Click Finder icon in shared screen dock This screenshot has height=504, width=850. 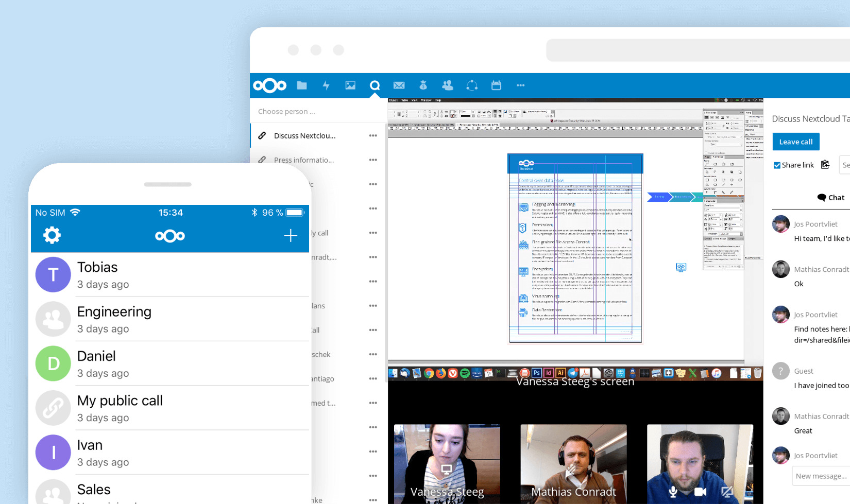click(x=393, y=373)
